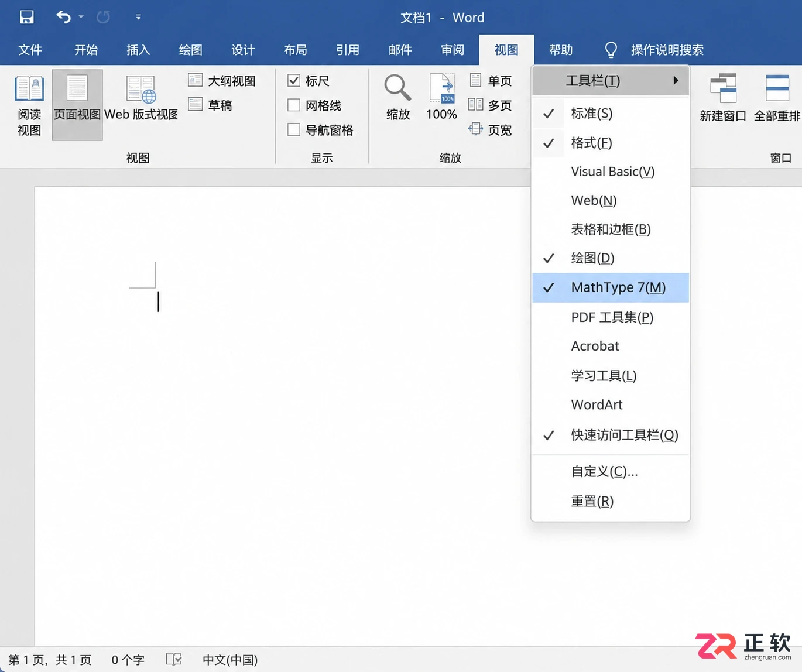Screen dimensions: 802x672
Task: Switch to 阅读视图 mode
Action: [29, 105]
